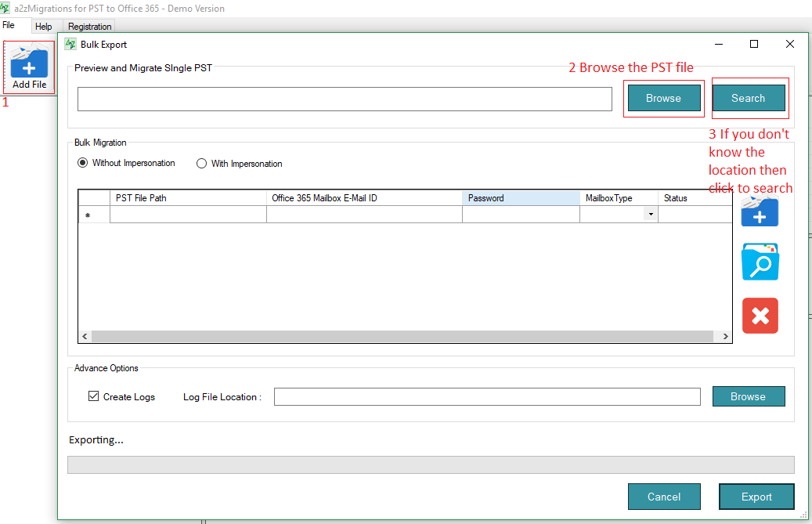Open the MailboxType dropdown in the grid row
The height and width of the screenshot is (524, 812).
pyautogui.click(x=651, y=215)
